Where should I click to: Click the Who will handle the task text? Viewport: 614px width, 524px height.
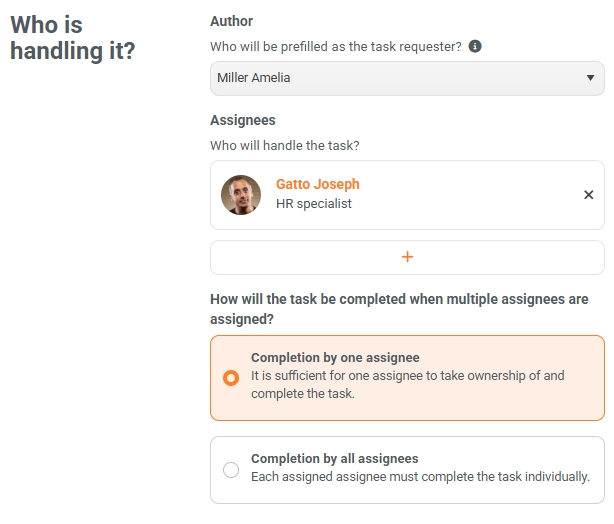(285, 146)
